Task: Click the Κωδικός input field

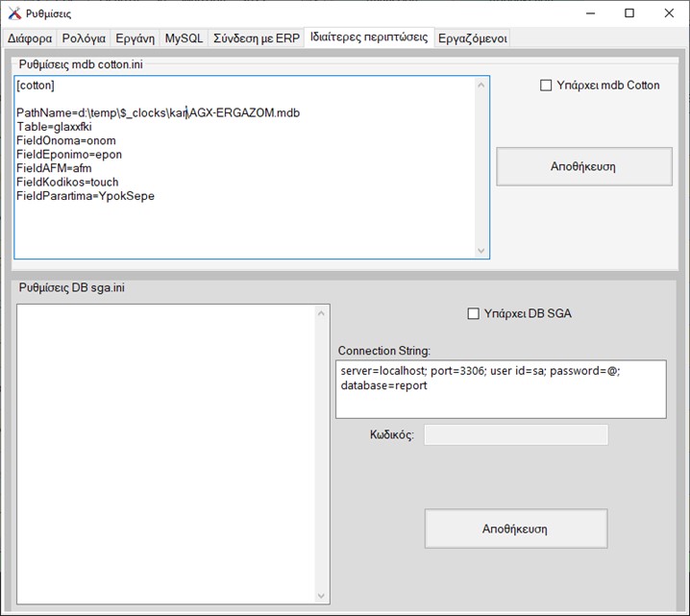Action: coord(516,435)
